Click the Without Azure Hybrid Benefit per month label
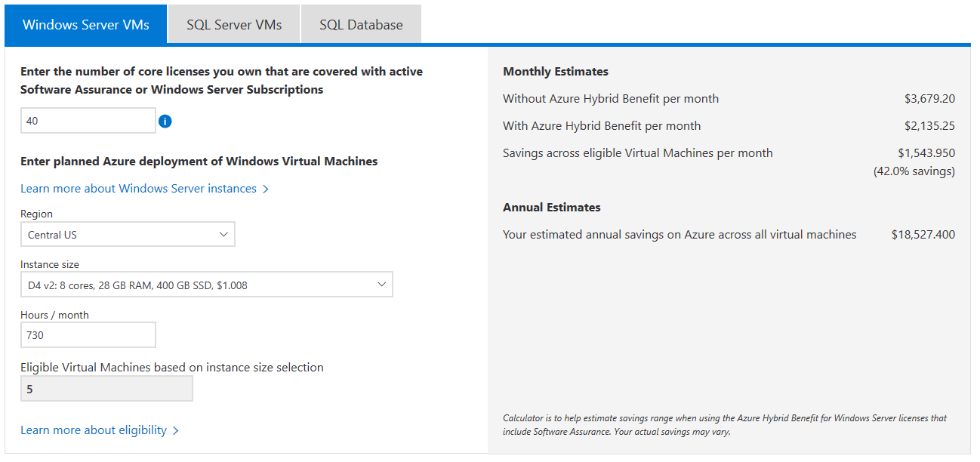 pos(611,99)
